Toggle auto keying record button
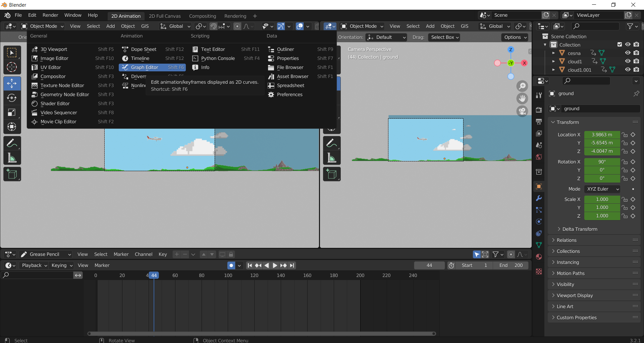 point(231,265)
